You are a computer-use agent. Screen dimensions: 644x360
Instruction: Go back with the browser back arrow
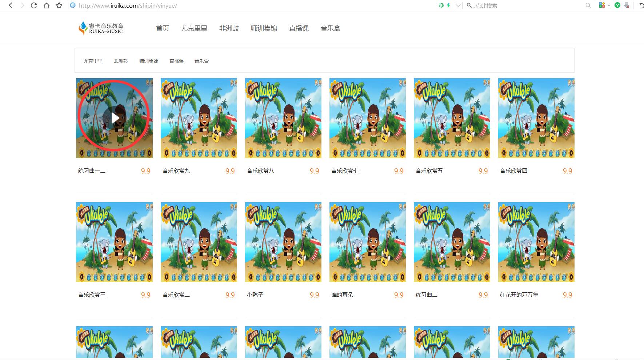point(11,5)
